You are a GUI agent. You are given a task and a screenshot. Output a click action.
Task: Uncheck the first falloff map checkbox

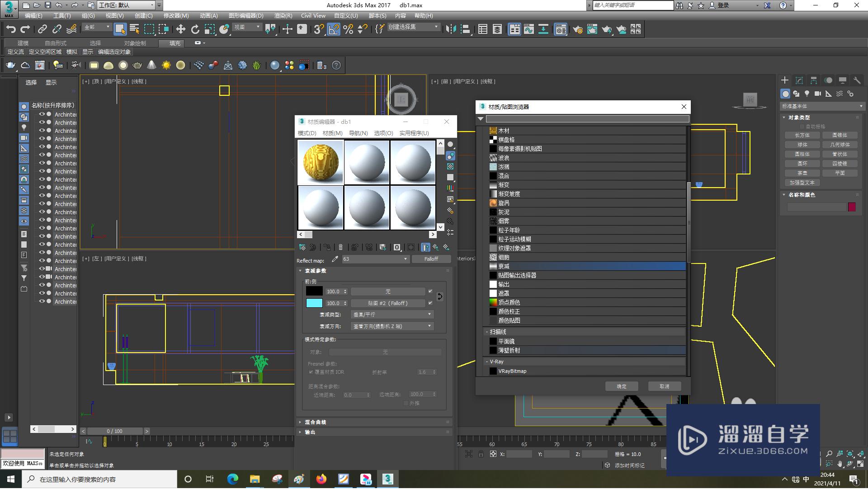tap(430, 292)
